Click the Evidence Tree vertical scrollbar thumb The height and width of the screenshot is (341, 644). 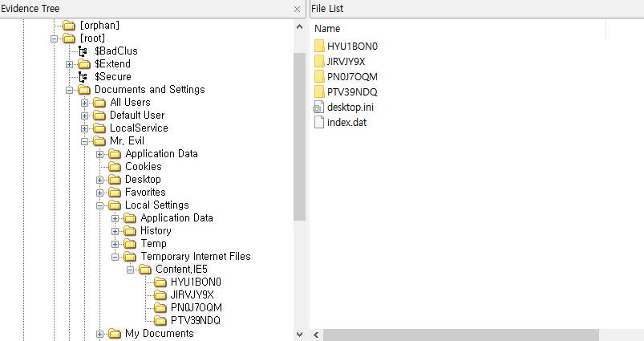point(299,136)
